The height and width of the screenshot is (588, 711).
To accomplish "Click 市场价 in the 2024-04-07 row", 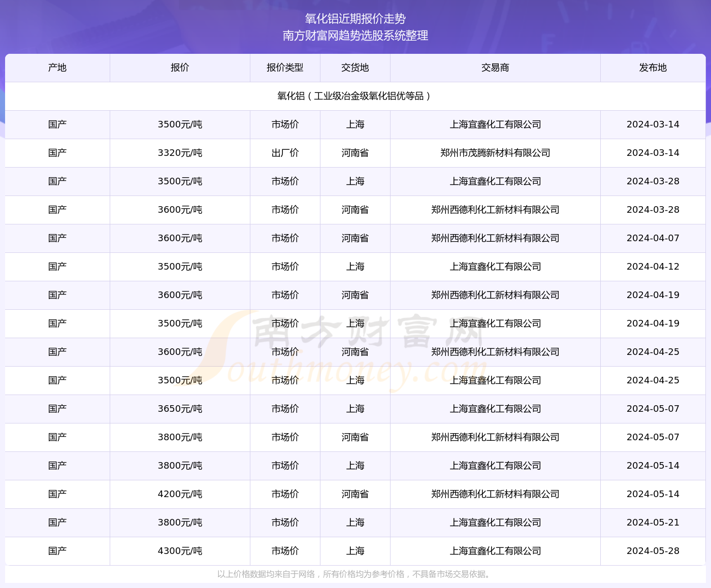I will click(x=285, y=238).
